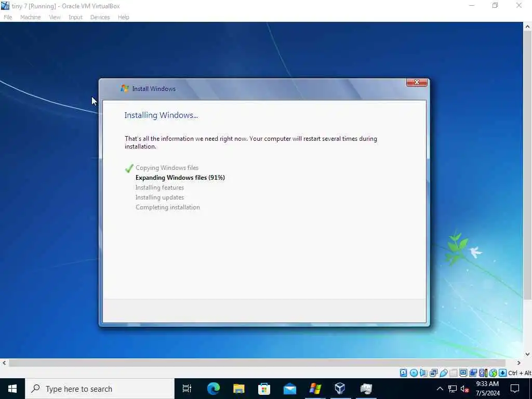Click the "Installing Windows..." heading
Screen dimensions: 532x399
tap(161, 115)
